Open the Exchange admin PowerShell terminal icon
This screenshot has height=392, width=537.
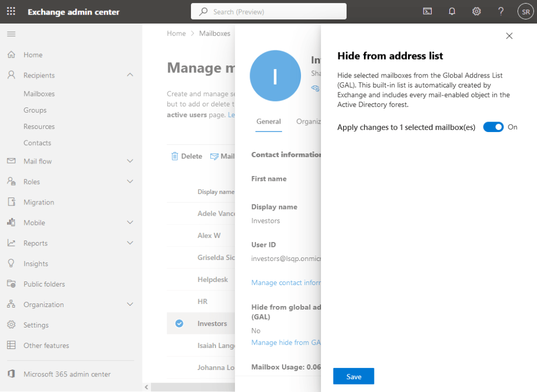click(427, 11)
